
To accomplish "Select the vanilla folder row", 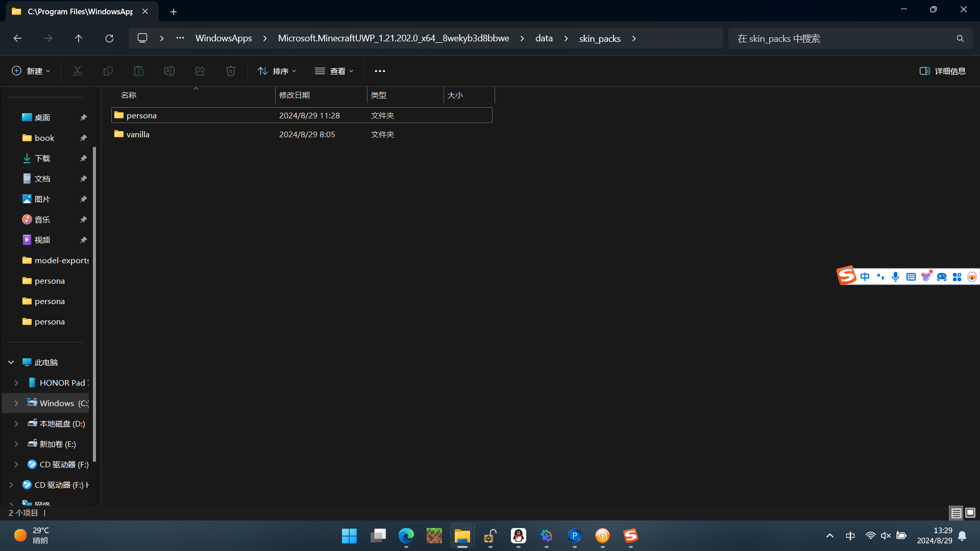I will click(302, 134).
